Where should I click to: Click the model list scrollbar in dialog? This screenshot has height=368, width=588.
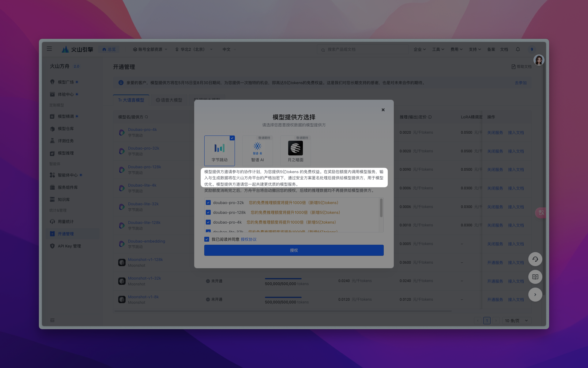(381, 208)
